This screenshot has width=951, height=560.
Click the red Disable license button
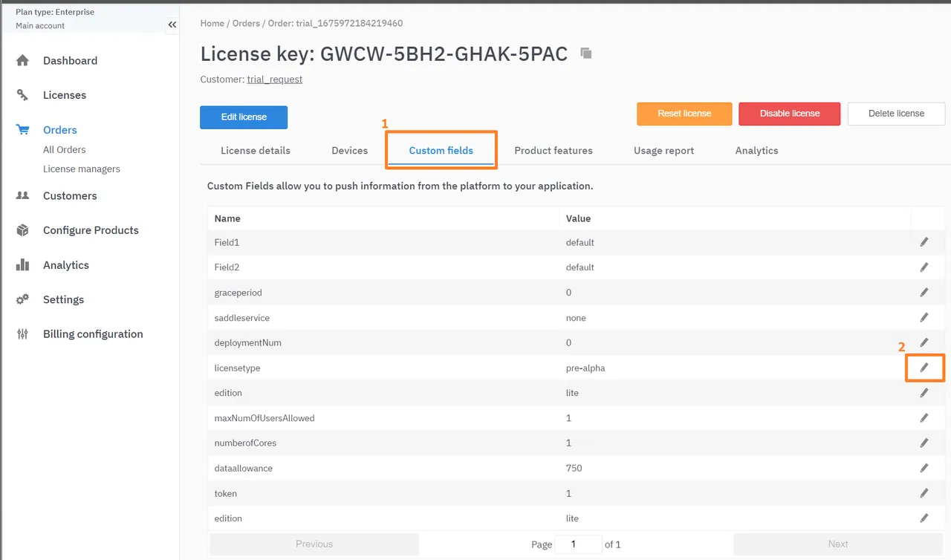[x=789, y=114]
